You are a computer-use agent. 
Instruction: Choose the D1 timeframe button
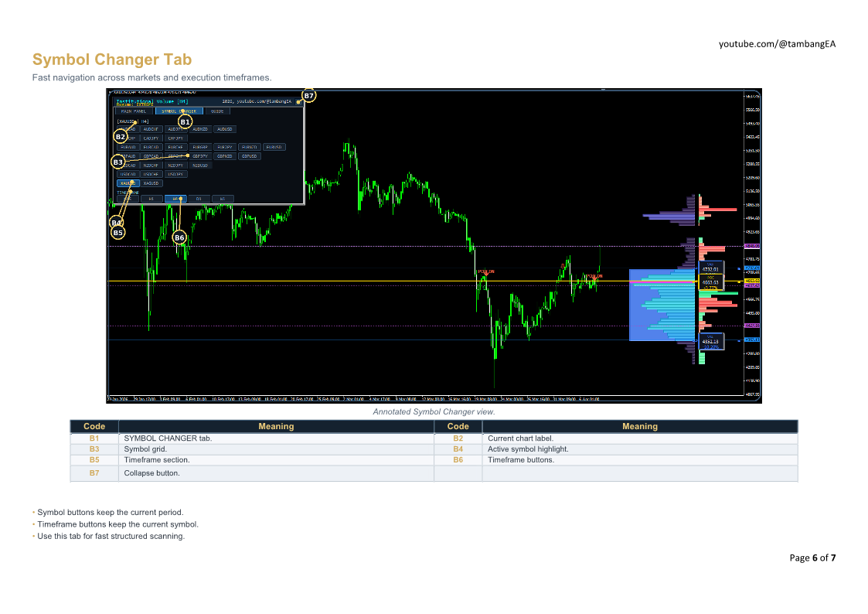pos(199,199)
